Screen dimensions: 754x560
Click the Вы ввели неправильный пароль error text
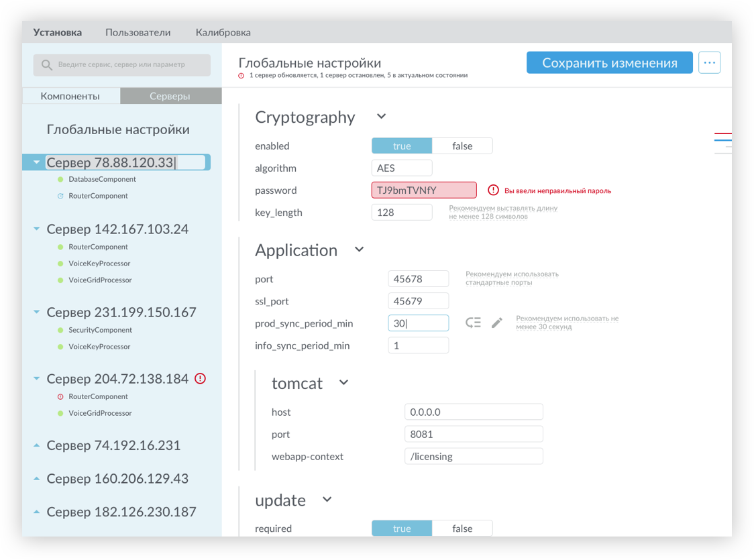[x=558, y=191]
